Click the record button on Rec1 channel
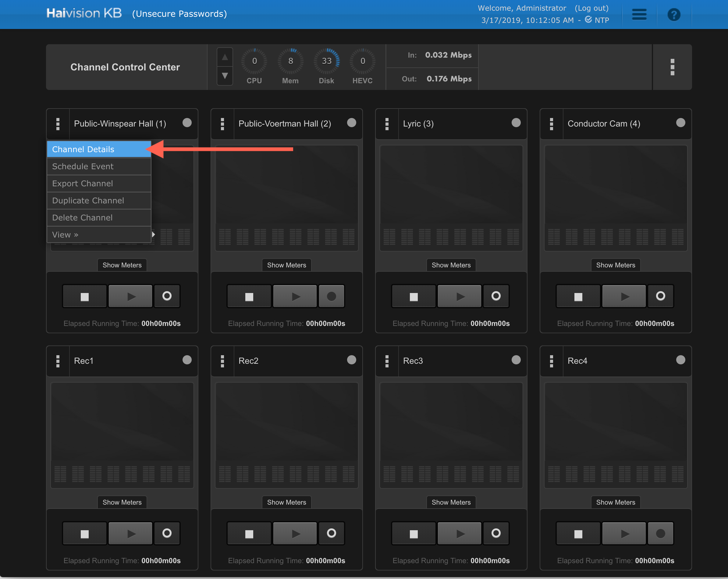Viewport: 728px width, 579px height. [x=167, y=533]
